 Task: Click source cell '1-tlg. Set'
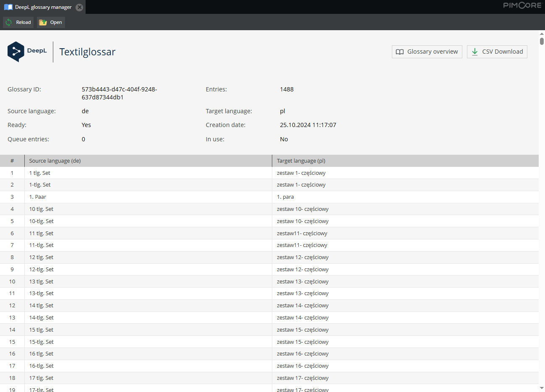(149, 185)
